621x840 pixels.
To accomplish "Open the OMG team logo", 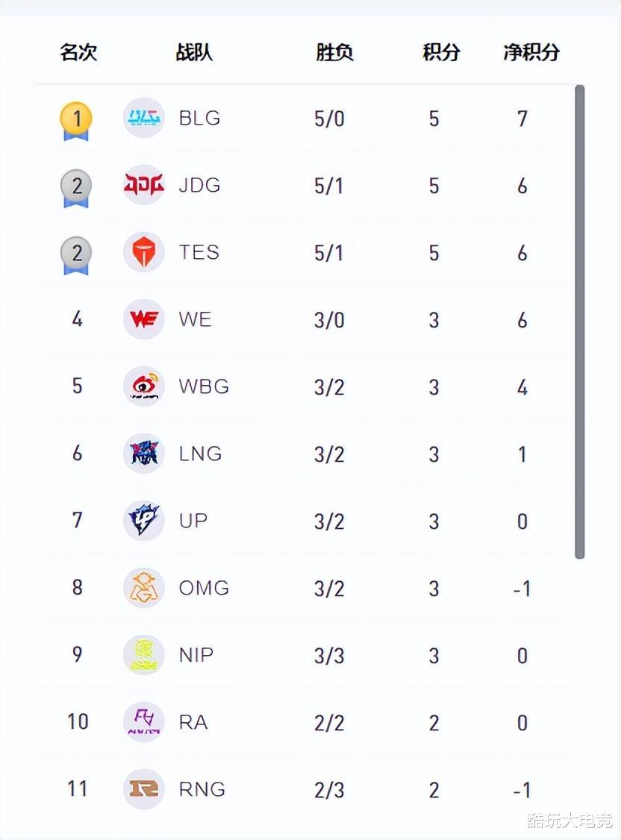I will point(143,588).
